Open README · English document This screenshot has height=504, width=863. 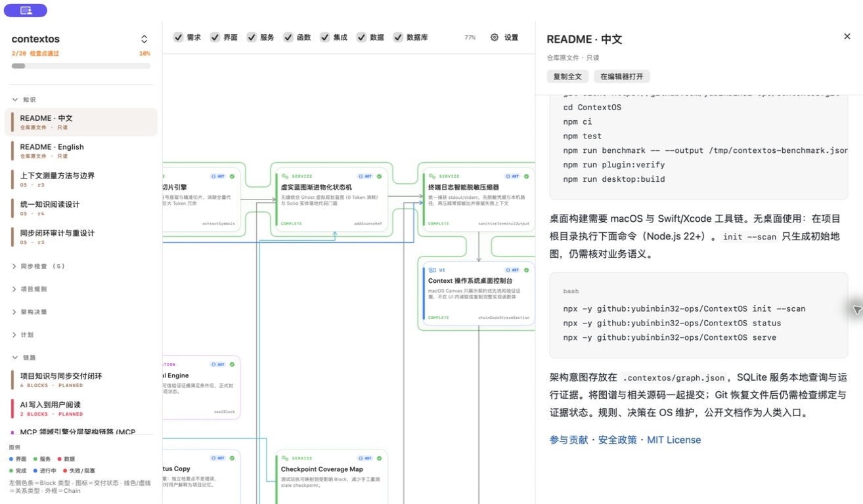[81, 151]
